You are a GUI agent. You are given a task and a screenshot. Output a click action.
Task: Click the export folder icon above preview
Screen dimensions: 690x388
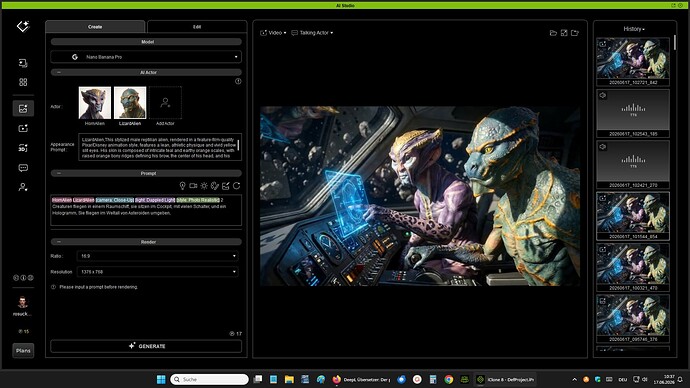(575, 33)
